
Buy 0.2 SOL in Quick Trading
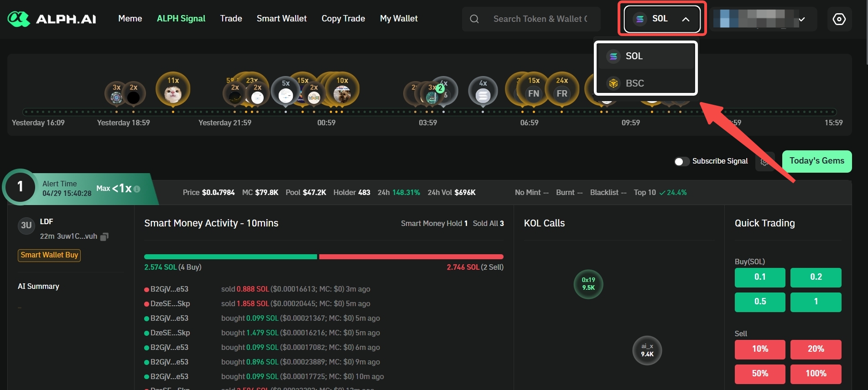tap(816, 277)
